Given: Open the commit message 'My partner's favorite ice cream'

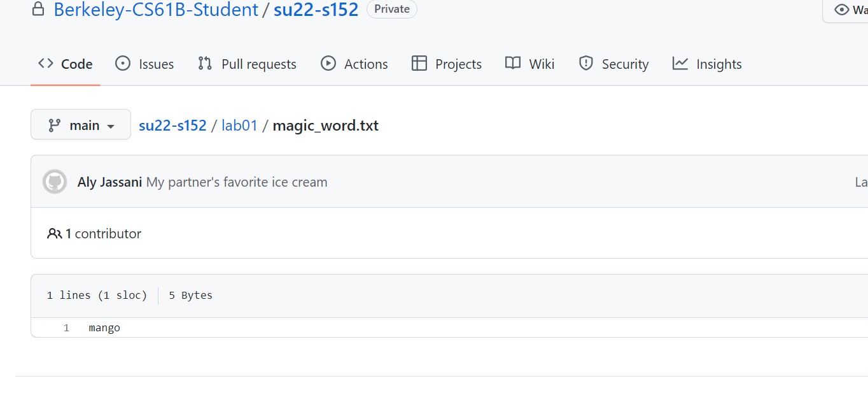Looking at the screenshot, I should click(237, 182).
